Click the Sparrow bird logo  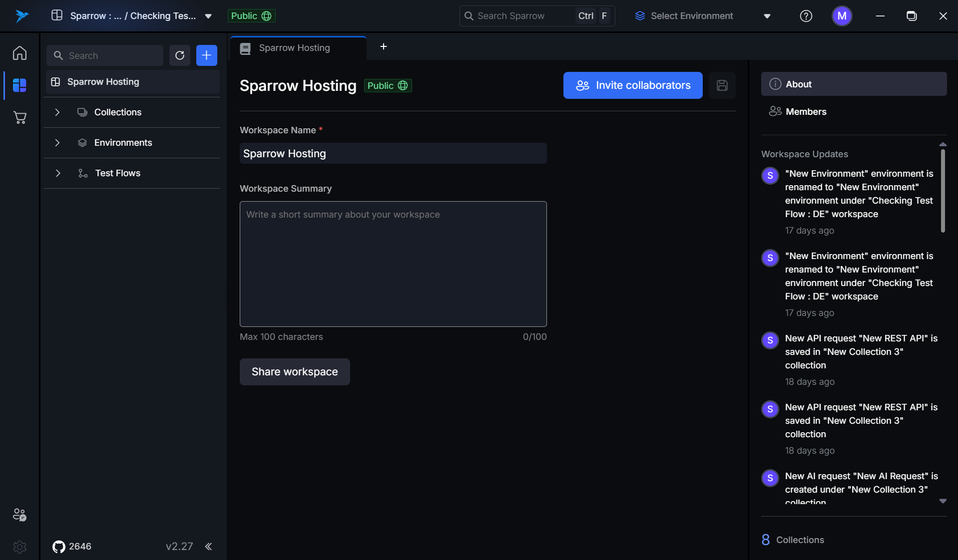pos(21,16)
